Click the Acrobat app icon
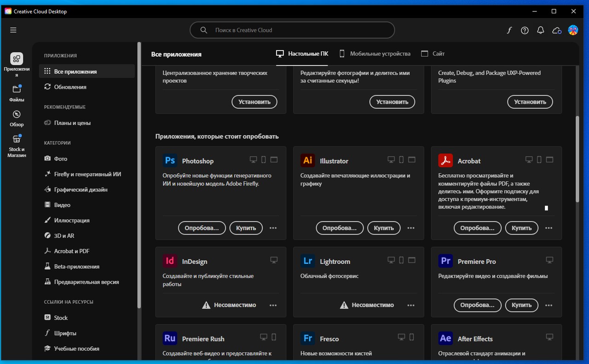Image resolution: width=589 pixels, height=364 pixels. coord(445,160)
